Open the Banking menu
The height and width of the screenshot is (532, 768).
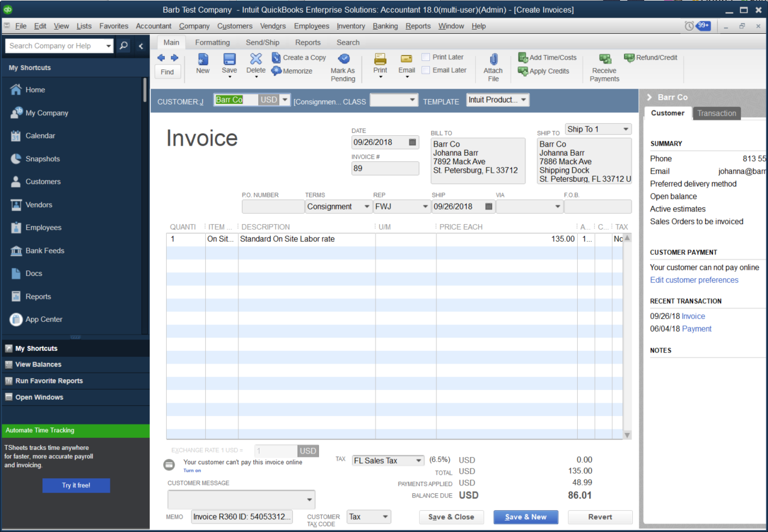[x=385, y=26]
